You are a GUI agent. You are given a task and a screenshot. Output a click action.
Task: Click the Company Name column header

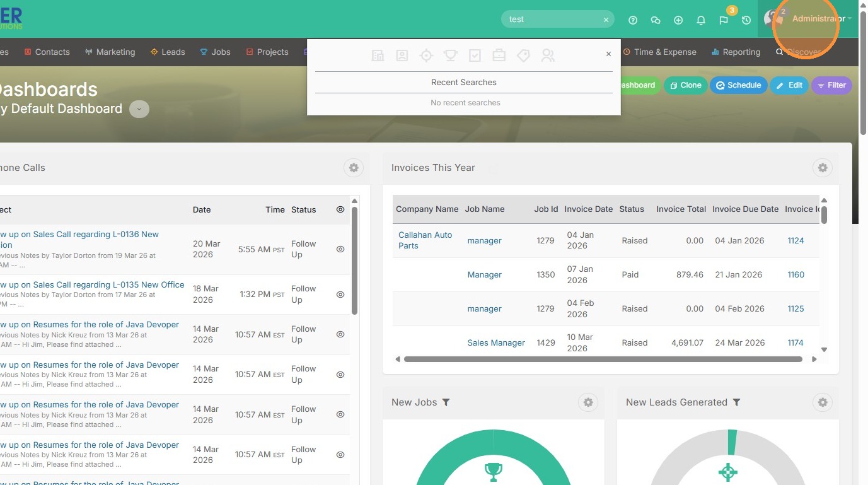pos(427,209)
